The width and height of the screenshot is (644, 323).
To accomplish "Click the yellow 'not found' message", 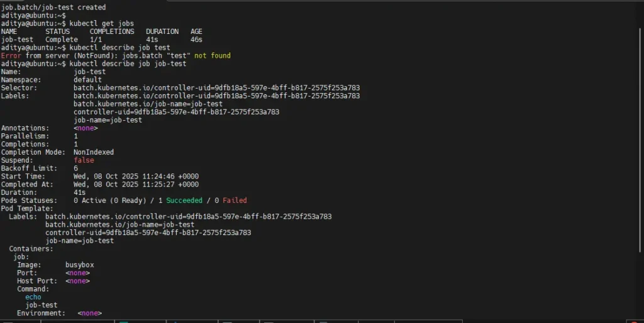I will pos(212,56).
